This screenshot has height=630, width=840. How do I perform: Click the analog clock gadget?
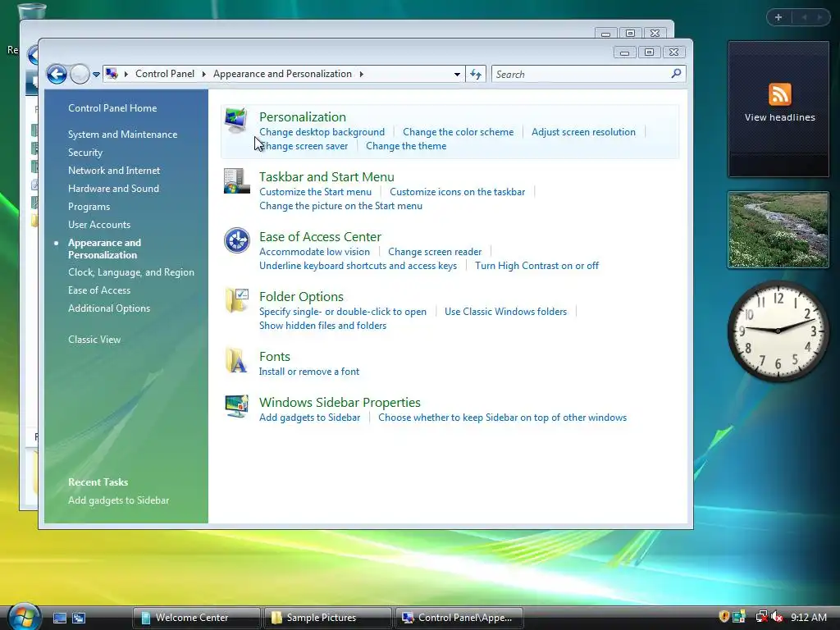tap(778, 331)
